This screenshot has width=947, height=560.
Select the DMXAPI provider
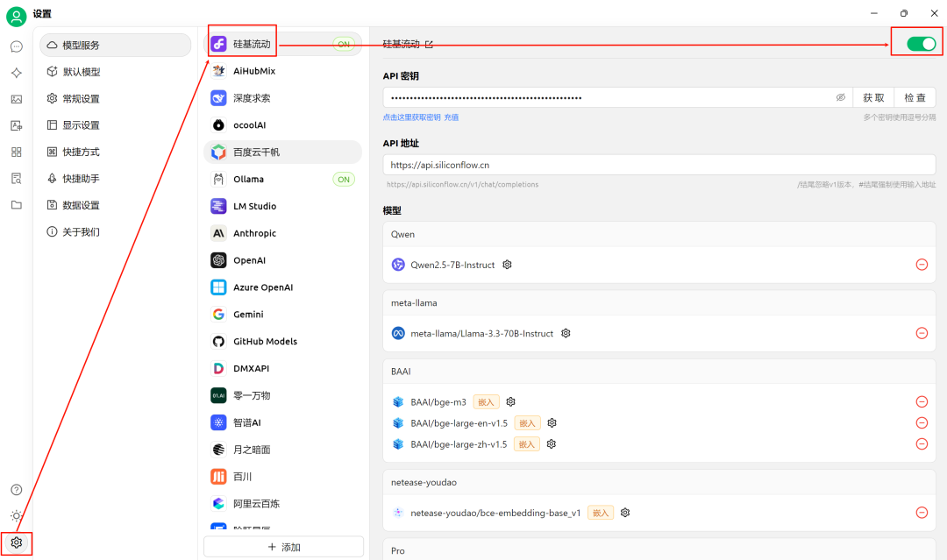tap(282, 368)
